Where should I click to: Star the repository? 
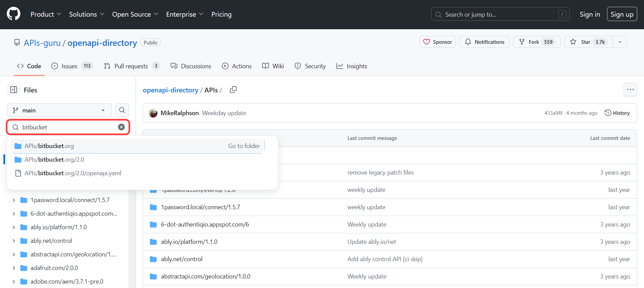pyautogui.click(x=588, y=42)
